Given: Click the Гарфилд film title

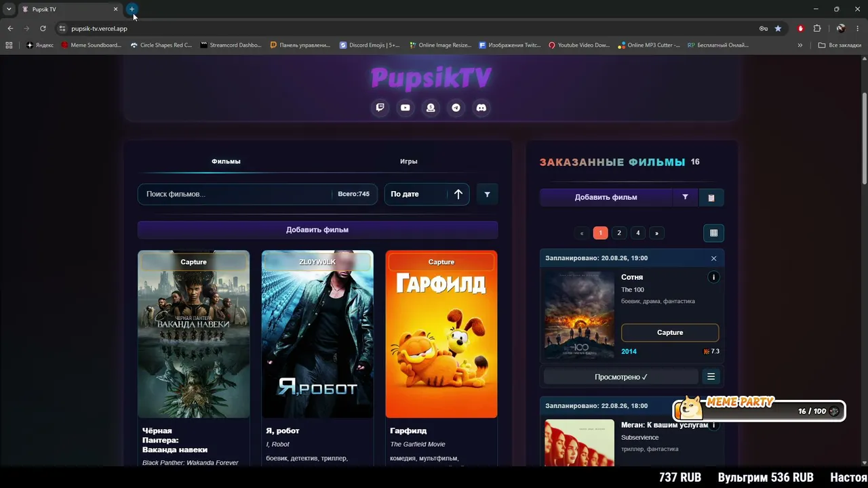Looking at the screenshot, I should pyautogui.click(x=408, y=431).
